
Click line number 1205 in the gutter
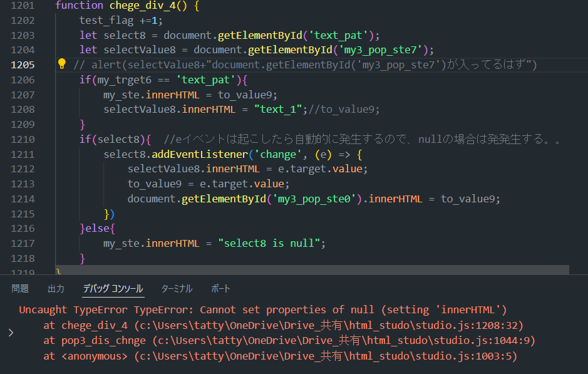click(x=23, y=65)
